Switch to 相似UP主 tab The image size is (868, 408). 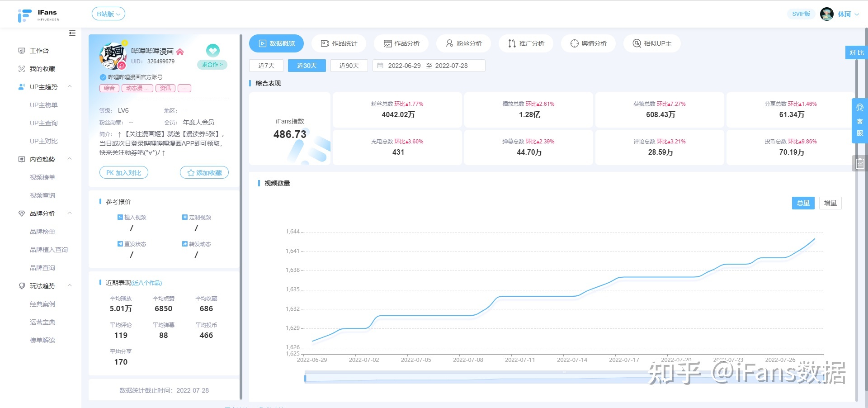652,43
